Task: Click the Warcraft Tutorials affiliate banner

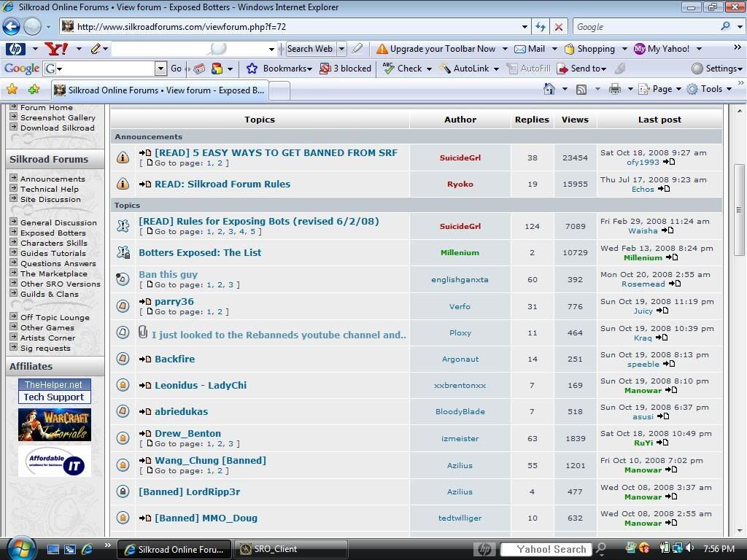Action: point(54,425)
